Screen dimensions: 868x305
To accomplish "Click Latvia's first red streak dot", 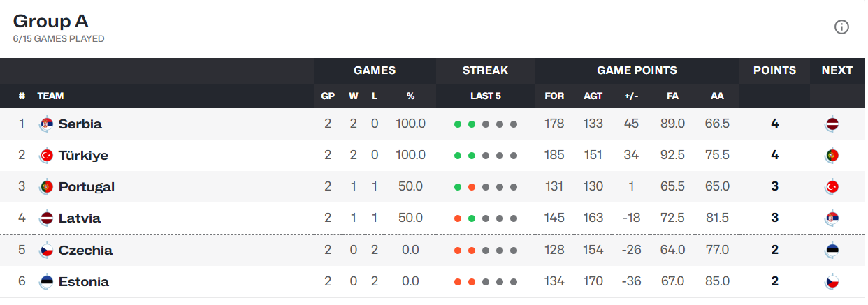I will click(x=458, y=218).
